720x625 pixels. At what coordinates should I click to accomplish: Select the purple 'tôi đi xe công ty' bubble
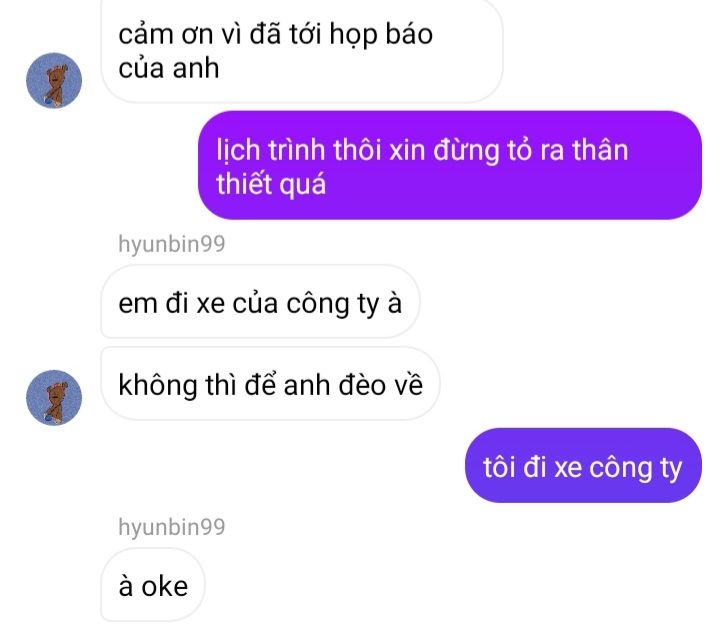[x=583, y=466]
